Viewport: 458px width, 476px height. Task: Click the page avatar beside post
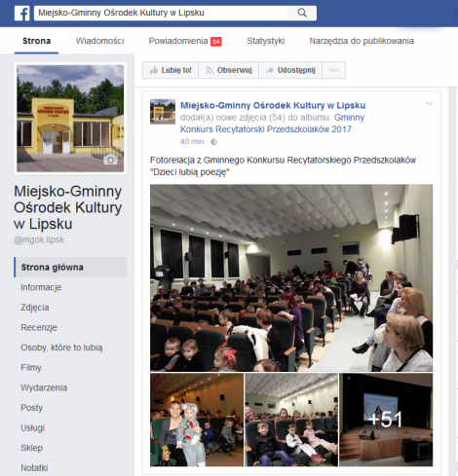(163, 112)
